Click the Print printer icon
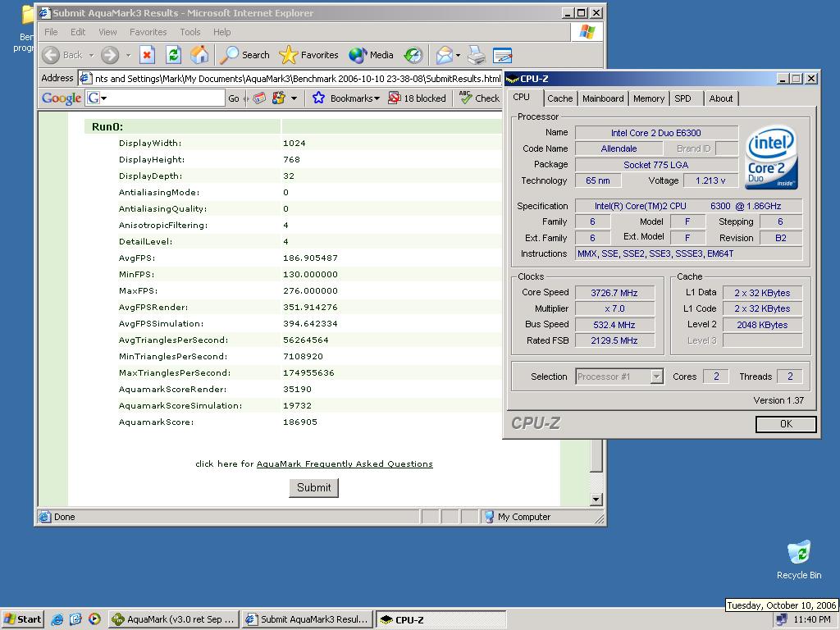 (x=476, y=55)
